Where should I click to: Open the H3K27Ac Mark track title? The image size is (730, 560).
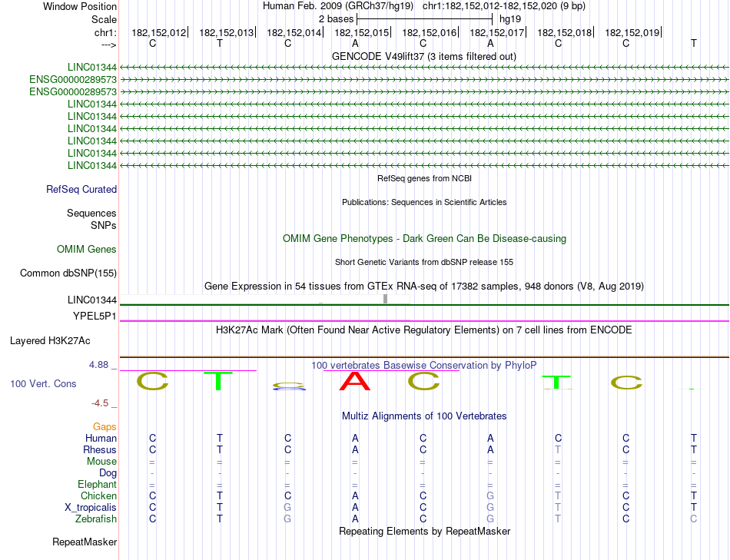tap(424, 330)
